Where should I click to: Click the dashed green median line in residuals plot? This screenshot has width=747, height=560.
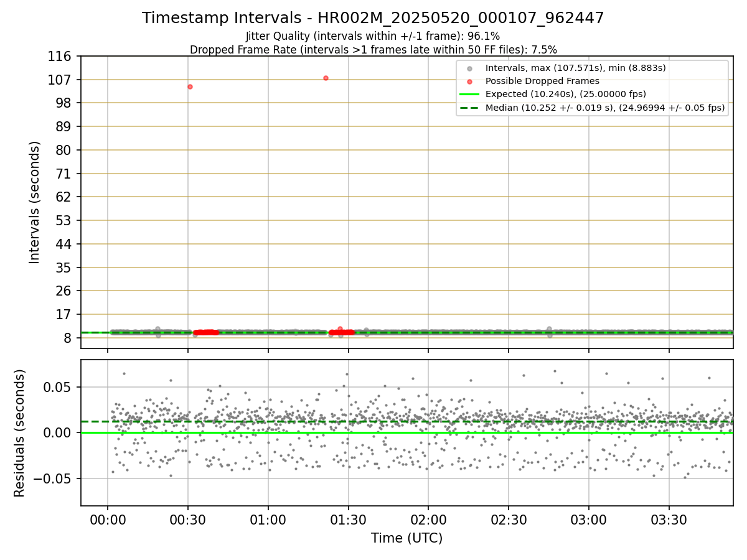coord(406,422)
